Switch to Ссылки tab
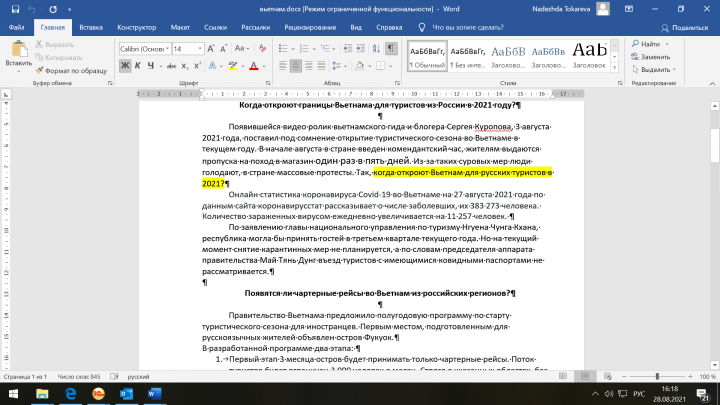This screenshot has width=720, height=405. tap(215, 28)
